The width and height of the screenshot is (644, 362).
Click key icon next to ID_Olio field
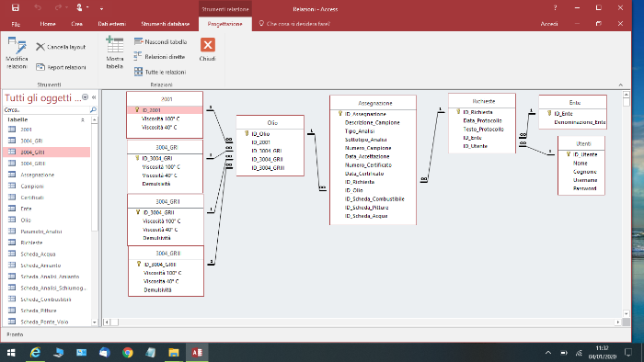point(247,133)
